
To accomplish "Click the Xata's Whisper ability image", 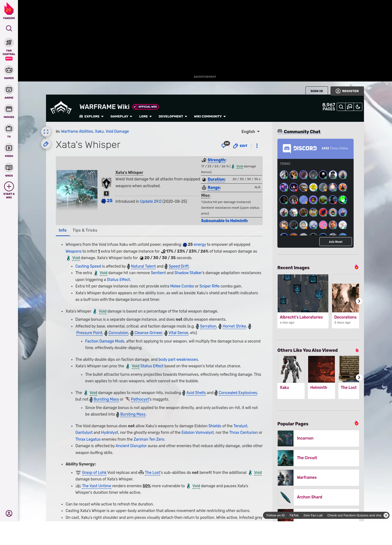I will (77, 190).
